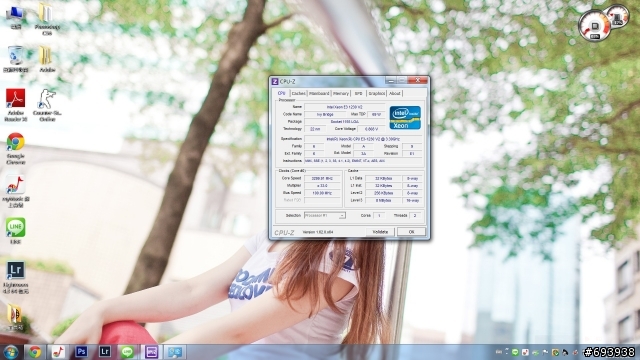Open the myMusic desktop shortcut
This screenshot has width=640, height=360.
pos(16,191)
